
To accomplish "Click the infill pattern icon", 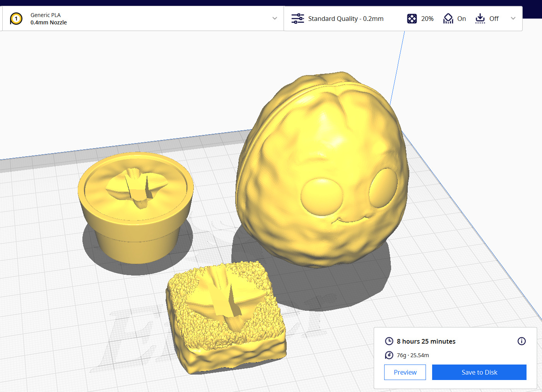I will click(x=412, y=19).
